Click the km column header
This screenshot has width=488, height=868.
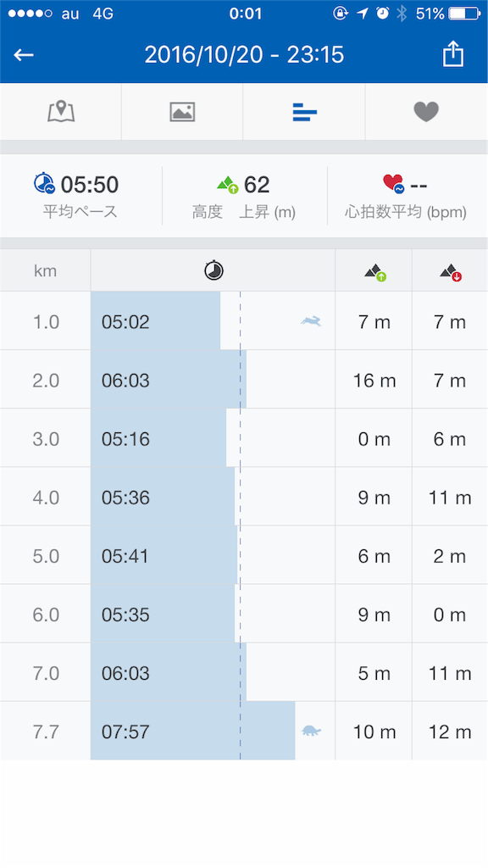point(46,270)
